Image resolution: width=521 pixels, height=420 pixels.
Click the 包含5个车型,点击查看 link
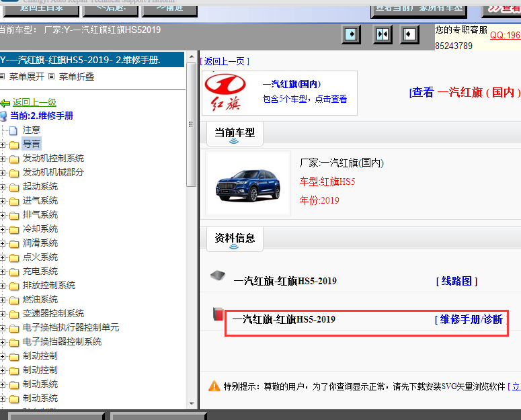[x=305, y=99]
